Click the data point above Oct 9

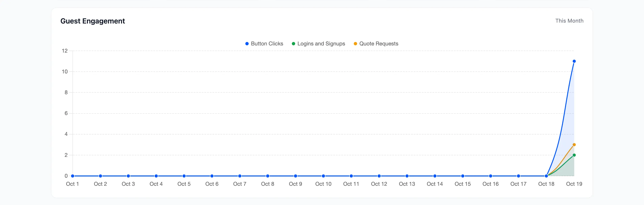[295, 176]
